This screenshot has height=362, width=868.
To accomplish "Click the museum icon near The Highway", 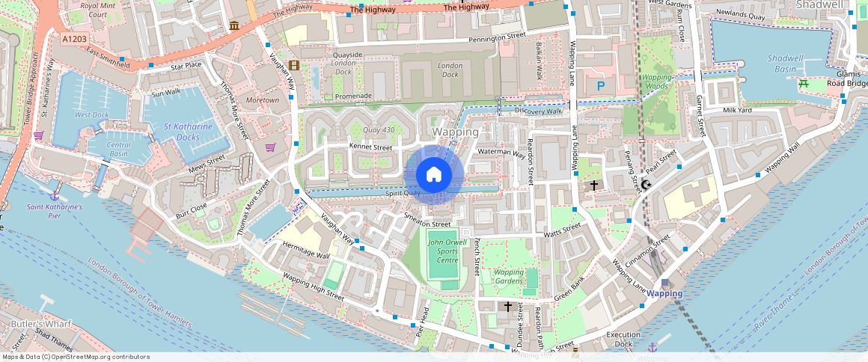I will point(233,25).
